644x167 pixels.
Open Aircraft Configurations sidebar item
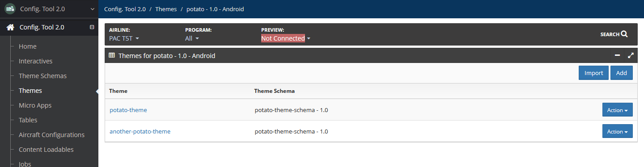point(51,135)
